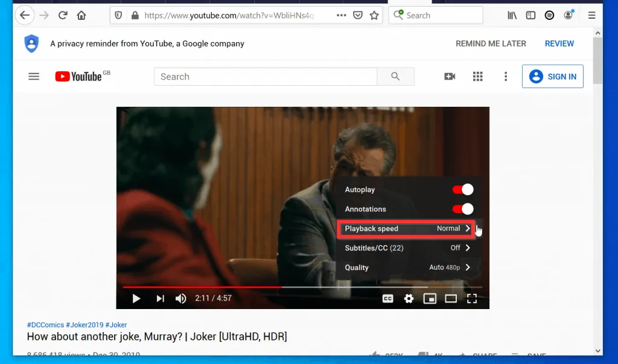This screenshot has height=364, width=618.
Task: Click the SIGN IN button
Action: point(553,77)
